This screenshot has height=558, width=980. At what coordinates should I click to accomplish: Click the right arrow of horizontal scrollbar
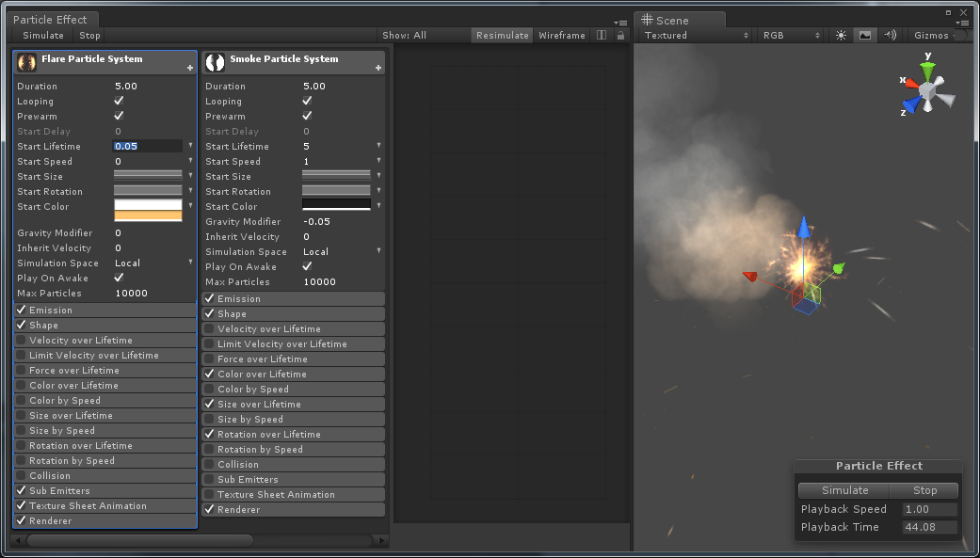pos(382,540)
